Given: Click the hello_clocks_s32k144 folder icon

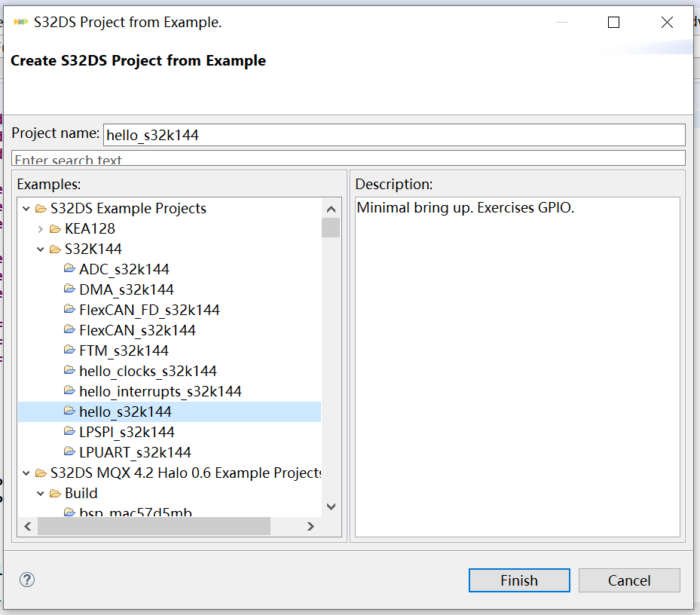Looking at the screenshot, I should 69,371.
